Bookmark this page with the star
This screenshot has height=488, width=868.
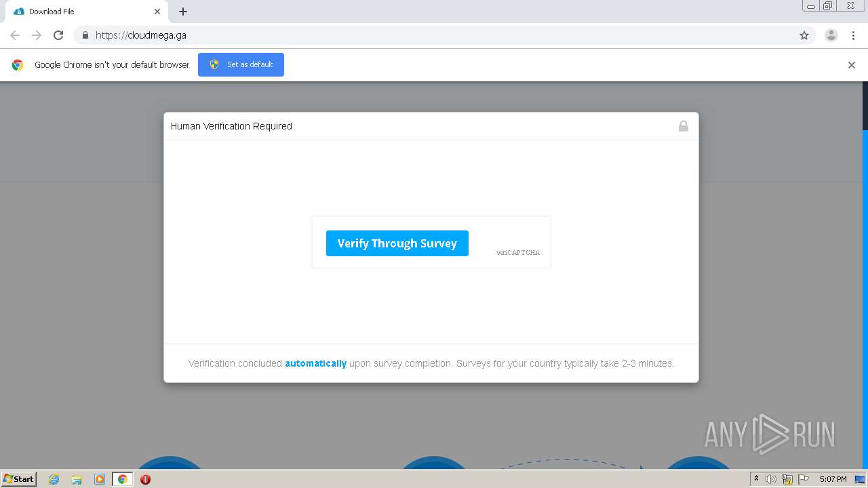[x=804, y=35]
